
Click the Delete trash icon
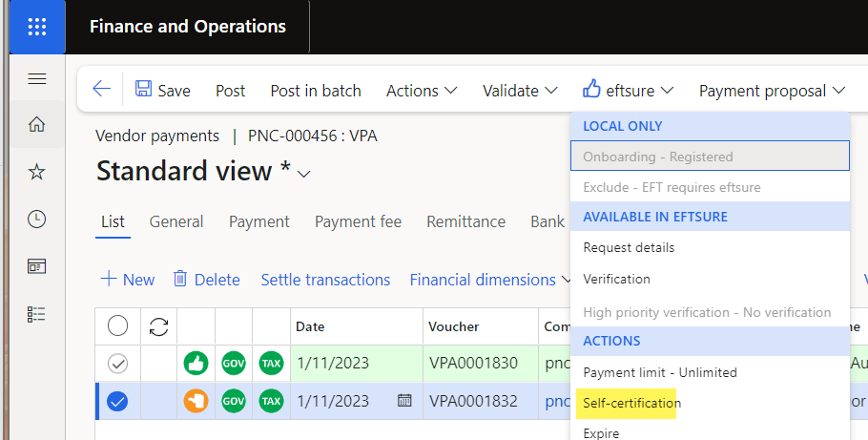coord(180,279)
